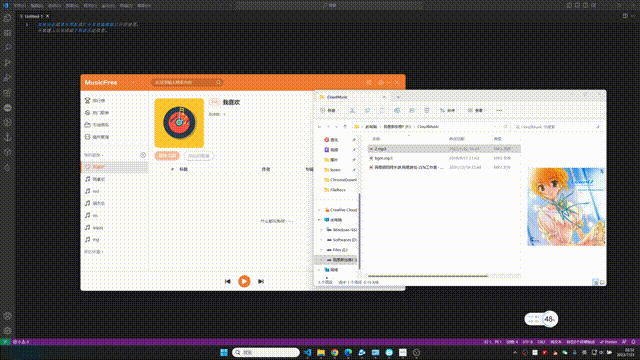Click the MusicFree playlist album cover
The height and width of the screenshot is (360, 640).
tap(179, 123)
